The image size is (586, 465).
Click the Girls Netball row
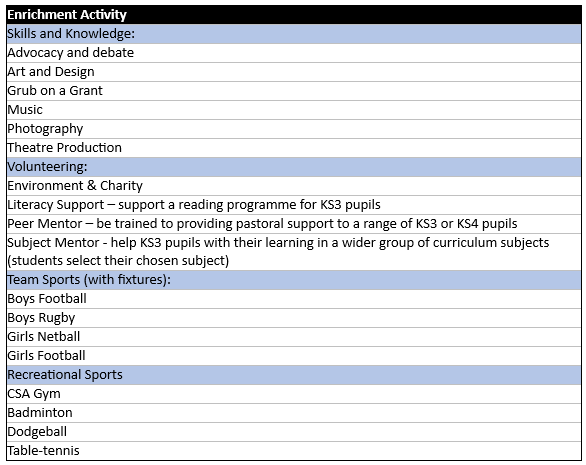pos(294,337)
